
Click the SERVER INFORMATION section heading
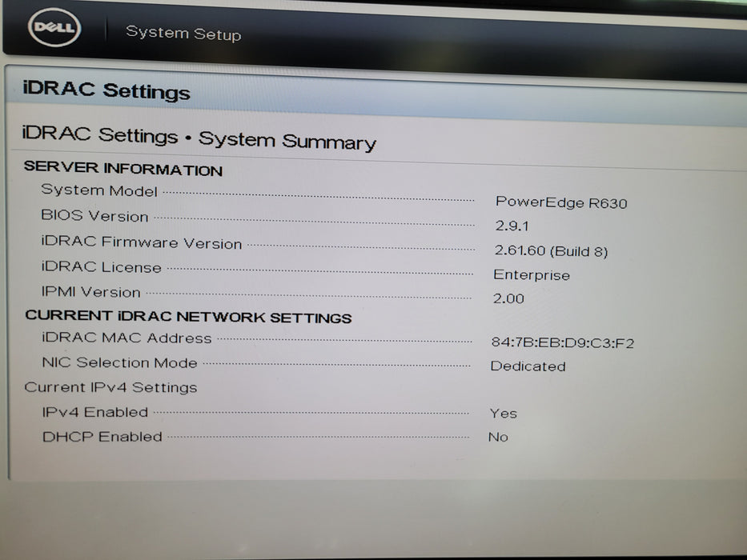pyautogui.click(x=123, y=168)
